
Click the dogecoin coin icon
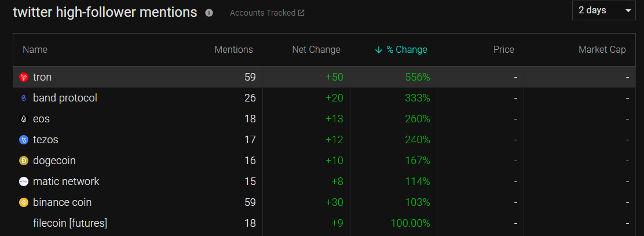(x=23, y=161)
